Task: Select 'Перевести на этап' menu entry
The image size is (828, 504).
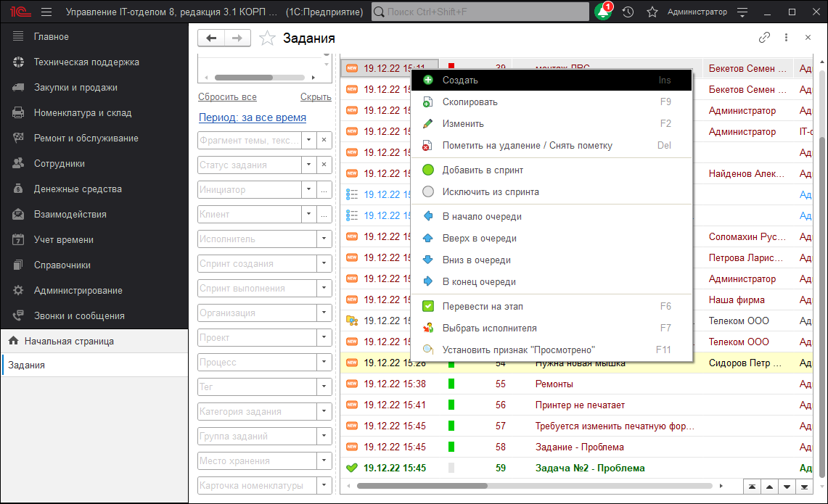Action: tap(483, 307)
